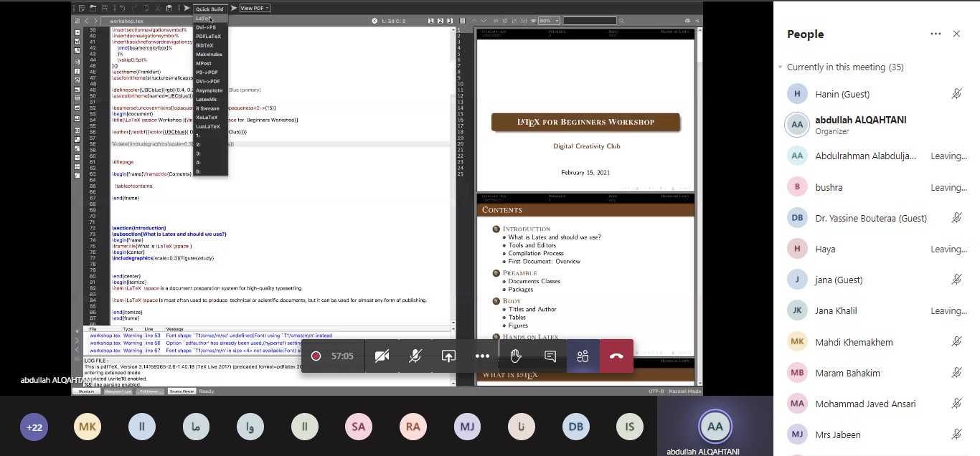Unmute the microphone in meeting controls
Image resolution: width=980 pixels, height=456 pixels.
point(415,356)
